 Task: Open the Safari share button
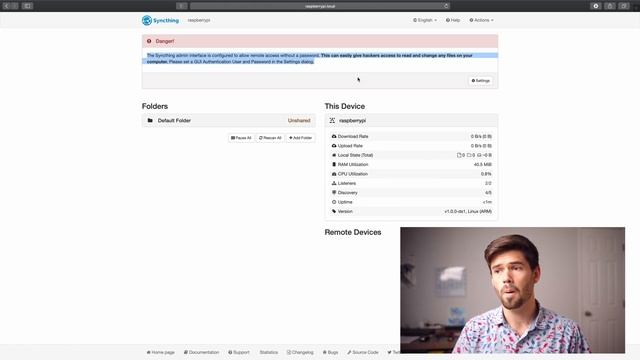610,6
